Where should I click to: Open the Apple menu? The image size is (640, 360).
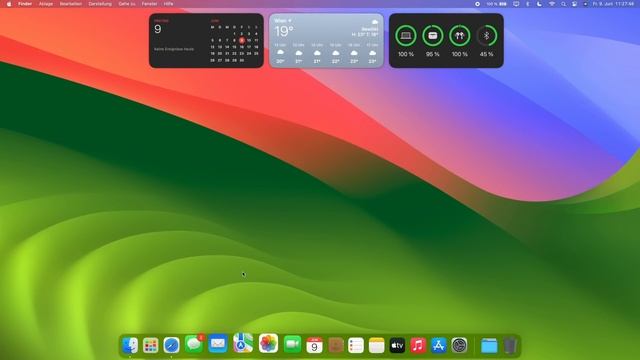[9, 4]
